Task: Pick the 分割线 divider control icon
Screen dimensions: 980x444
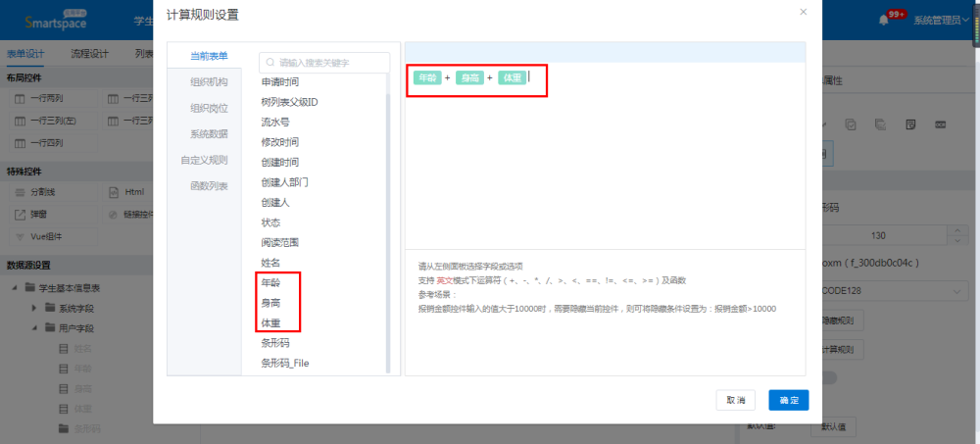Action: tap(19, 192)
